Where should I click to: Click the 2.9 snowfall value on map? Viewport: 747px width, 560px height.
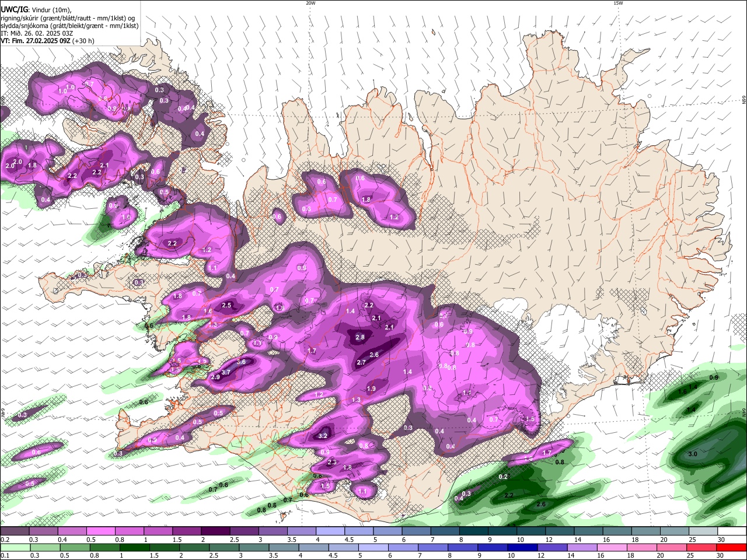215,377
